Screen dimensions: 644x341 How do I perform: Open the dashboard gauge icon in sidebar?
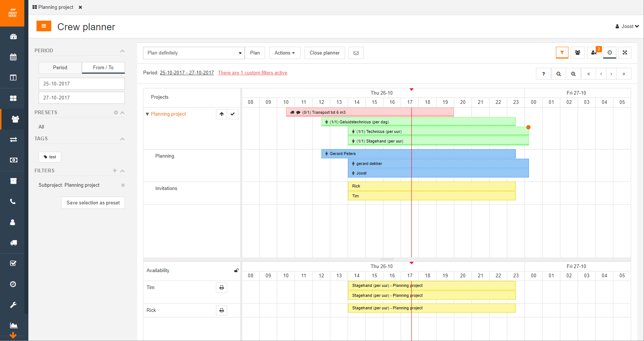(13, 36)
